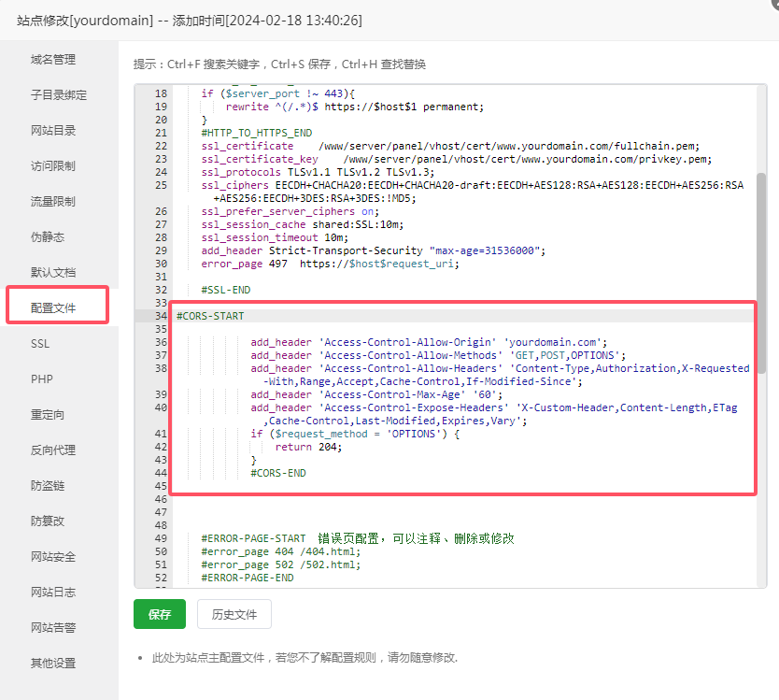
Task: Switch to the 网站告警 tab
Action: coord(53,628)
